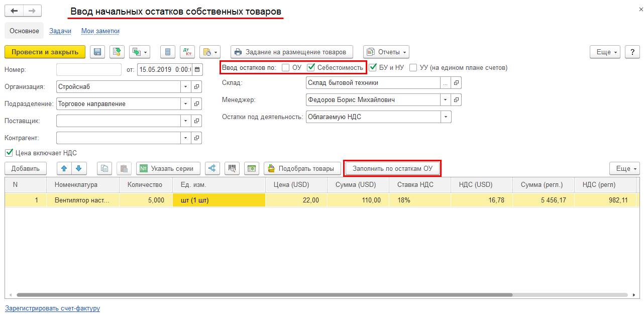Switch to the Основное tab
Viewport: 644px width, 315px height.
(x=24, y=31)
